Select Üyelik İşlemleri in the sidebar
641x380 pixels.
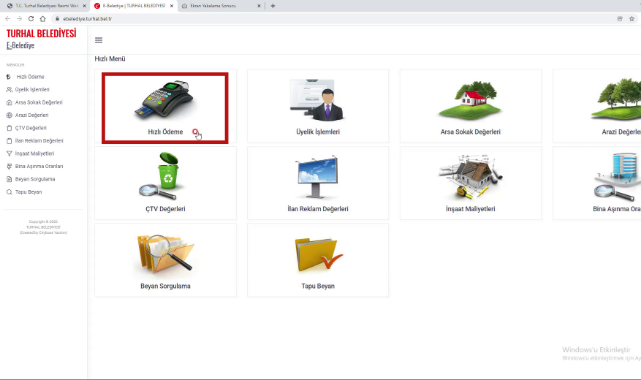click(28, 89)
